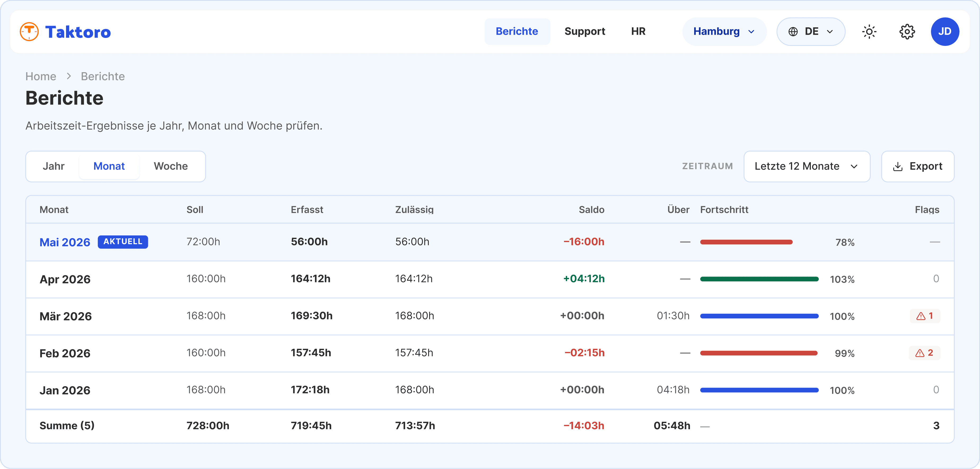Toggle the light/dark theme sun icon

[869, 32]
